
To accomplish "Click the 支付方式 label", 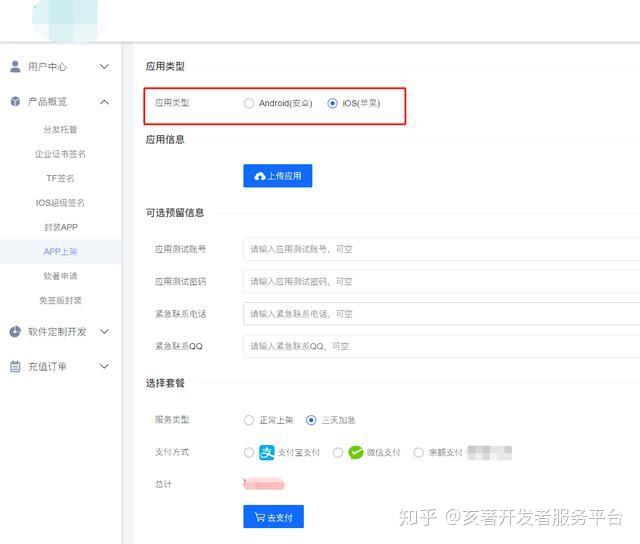I will [172, 452].
